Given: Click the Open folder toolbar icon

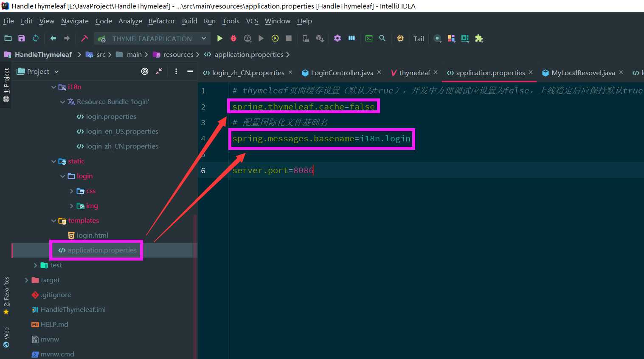Looking at the screenshot, I should 8,38.
